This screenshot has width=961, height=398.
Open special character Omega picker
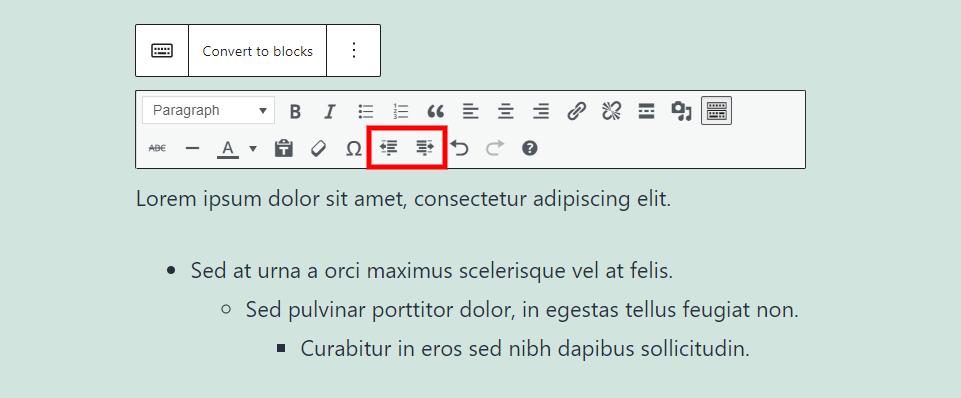[x=354, y=148]
